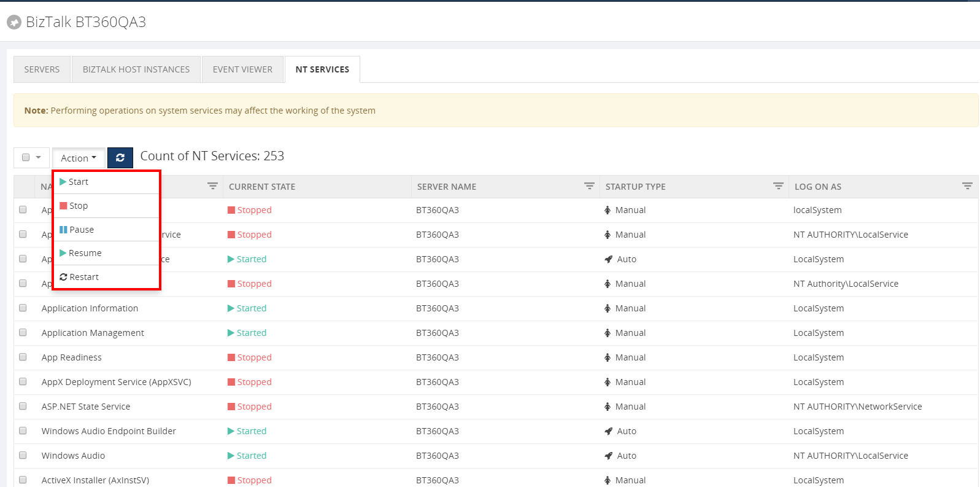Go to the Servers tab
This screenshot has height=487, width=980.
click(x=42, y=69)
